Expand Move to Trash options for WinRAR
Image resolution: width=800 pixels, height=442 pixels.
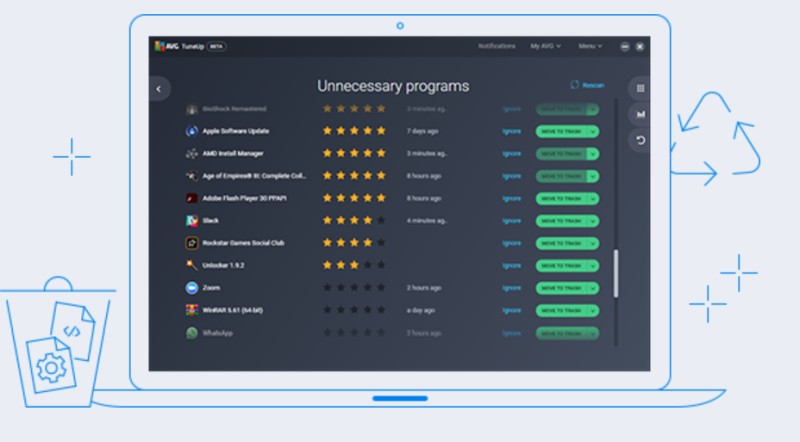point(593,311)
